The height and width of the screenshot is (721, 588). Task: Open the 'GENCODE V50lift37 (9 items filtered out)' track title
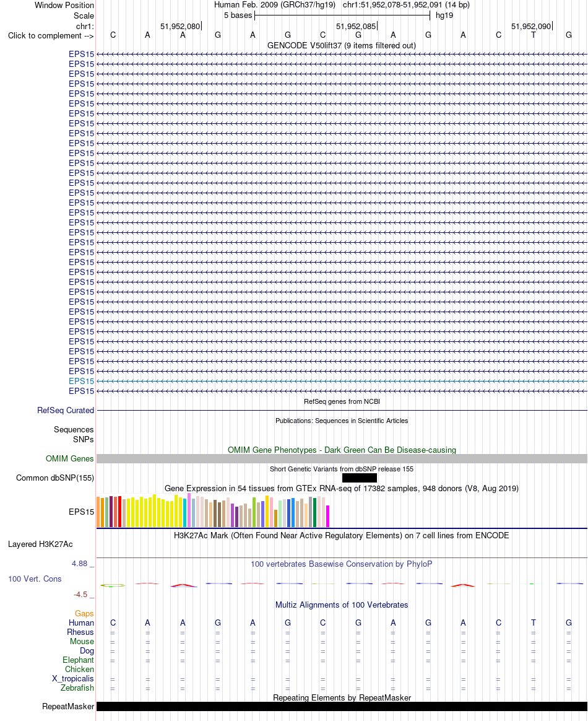[x=341, y=45]
